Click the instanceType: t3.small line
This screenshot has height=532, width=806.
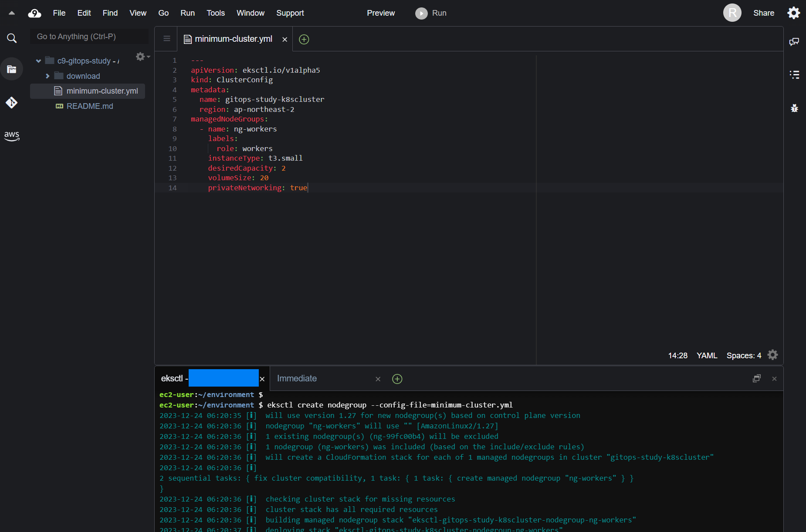click(255, 158)
